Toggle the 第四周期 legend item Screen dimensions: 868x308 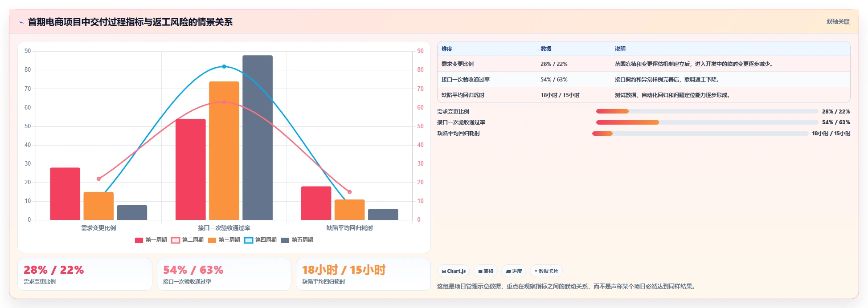pyautogui.click(x=260, y=240)
